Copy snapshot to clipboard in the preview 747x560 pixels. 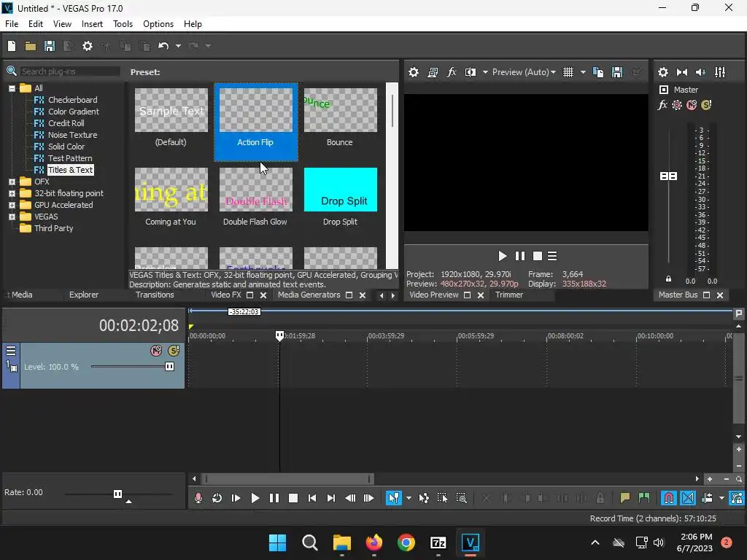pos(598,72)
